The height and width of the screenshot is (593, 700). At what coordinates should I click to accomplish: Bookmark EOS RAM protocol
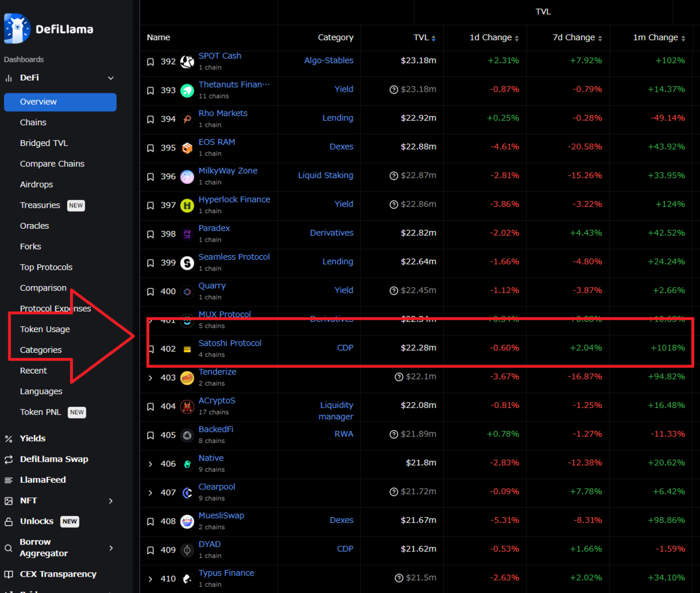pos(150,148)
